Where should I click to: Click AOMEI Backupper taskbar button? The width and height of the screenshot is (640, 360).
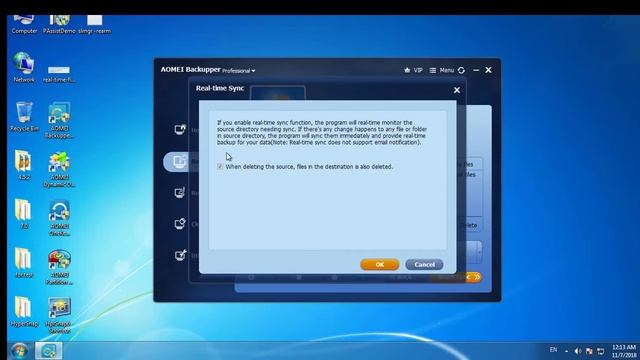click(49, 351)
